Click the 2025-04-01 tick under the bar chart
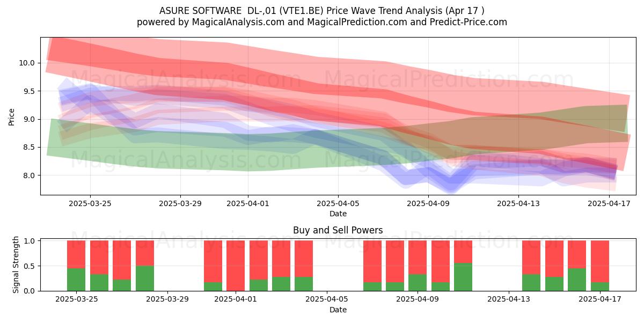This screenshot has width=644, height=322. click(236, 299)
